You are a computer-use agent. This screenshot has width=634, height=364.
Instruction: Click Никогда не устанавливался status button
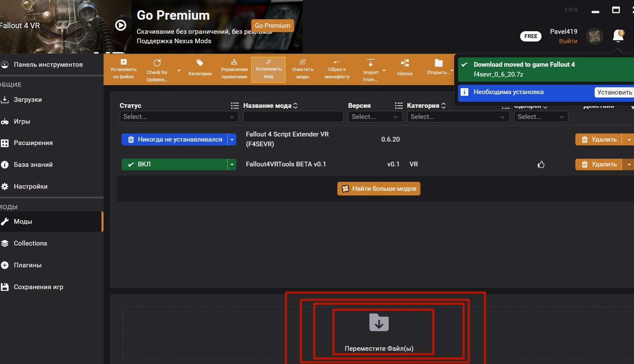tap(175, 139)
